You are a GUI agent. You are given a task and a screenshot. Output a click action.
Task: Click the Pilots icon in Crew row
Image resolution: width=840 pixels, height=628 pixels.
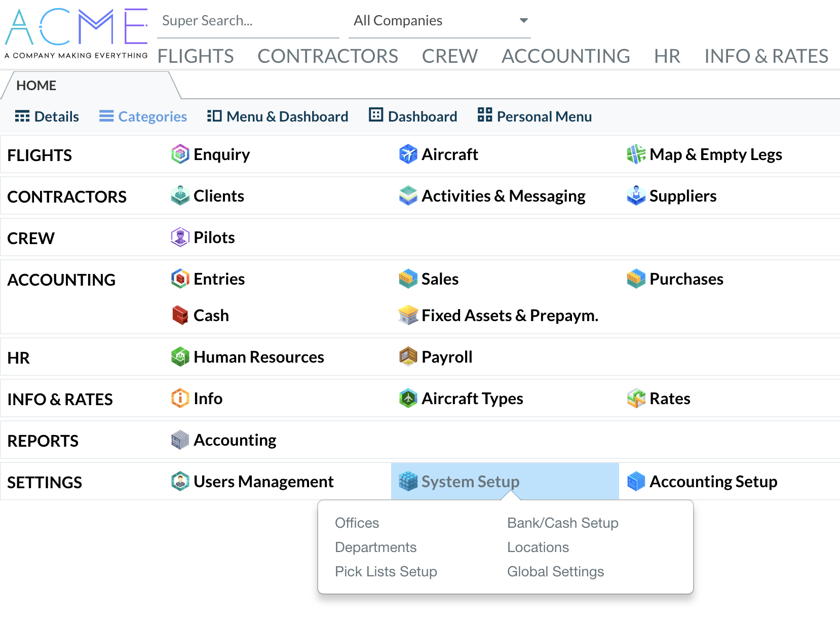(x=180, y=238)
